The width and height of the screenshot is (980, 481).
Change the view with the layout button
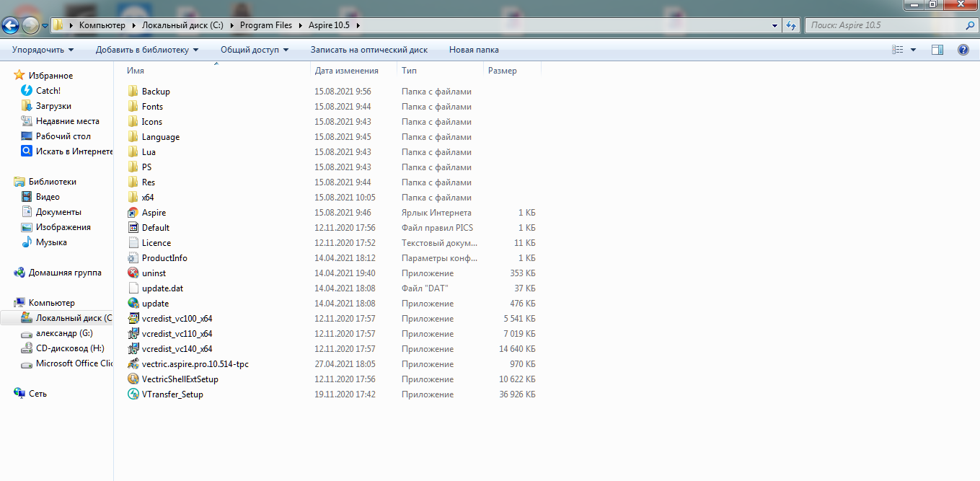[x=898, y=50]
